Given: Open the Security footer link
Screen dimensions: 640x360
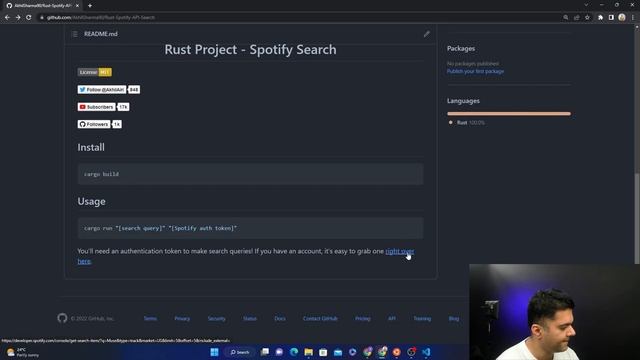Looking at the screenshot, I should pos(216,318).
